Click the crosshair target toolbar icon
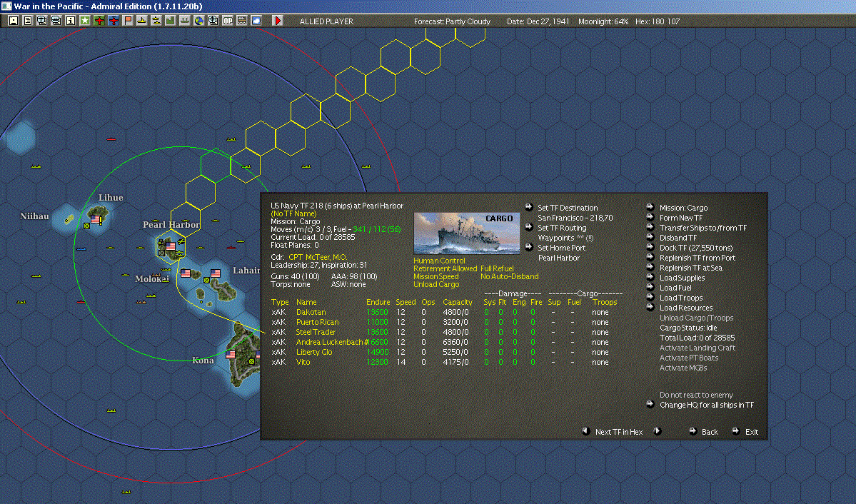 tap(213, 21)
